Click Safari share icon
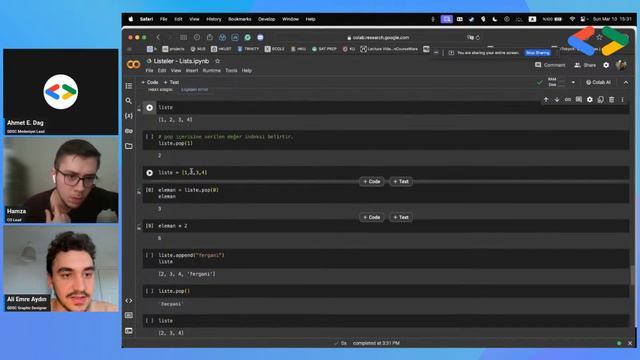Image resolution: width=640 pixels, height=360 pixels. [x=210, y=37]
